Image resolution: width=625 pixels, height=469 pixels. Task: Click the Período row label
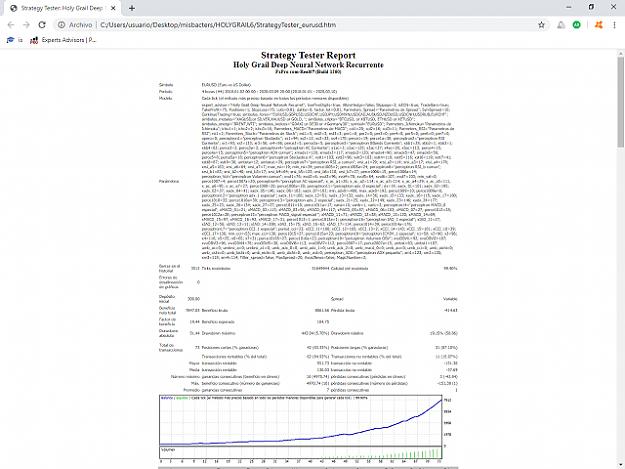pos(165,92)
